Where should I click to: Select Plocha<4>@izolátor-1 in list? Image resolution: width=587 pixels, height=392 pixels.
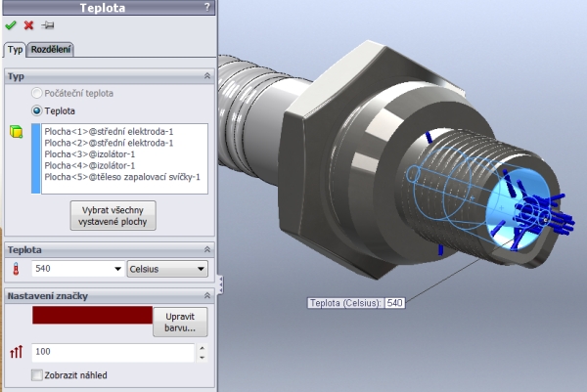pyautogui.click(x=89, y=165)
